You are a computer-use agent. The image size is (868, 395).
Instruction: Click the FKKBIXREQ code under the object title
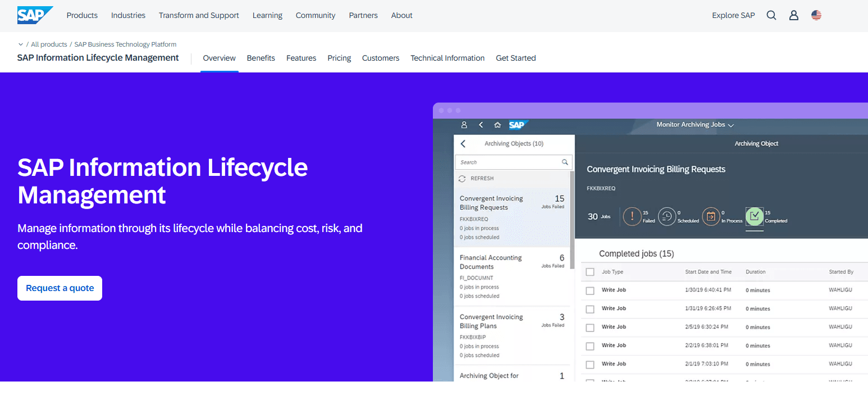click(601, 189)
